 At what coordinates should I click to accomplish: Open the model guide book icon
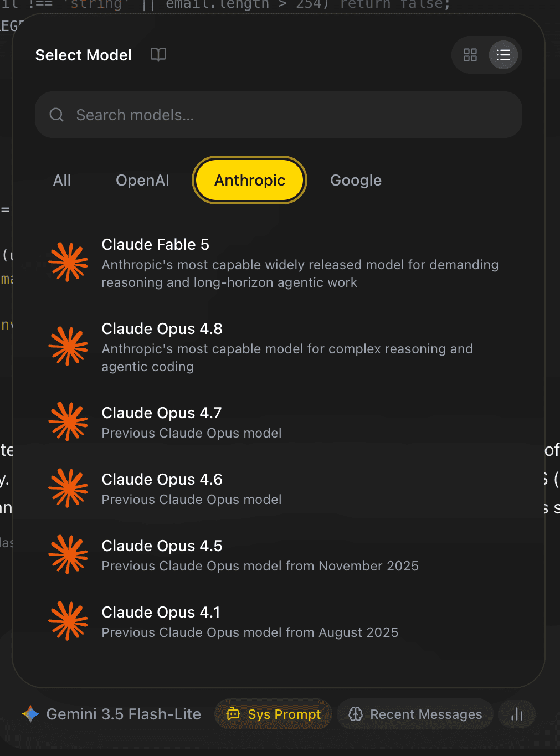[158, 55]
